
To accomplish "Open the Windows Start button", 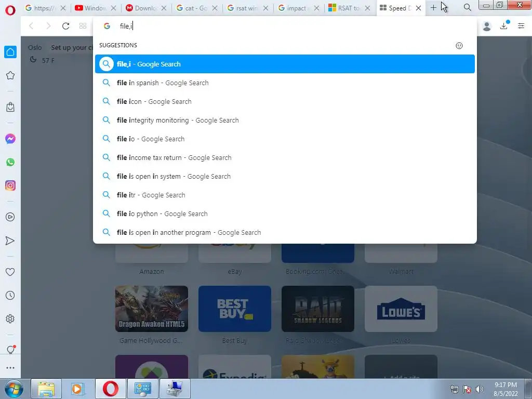I will [14, 389].
